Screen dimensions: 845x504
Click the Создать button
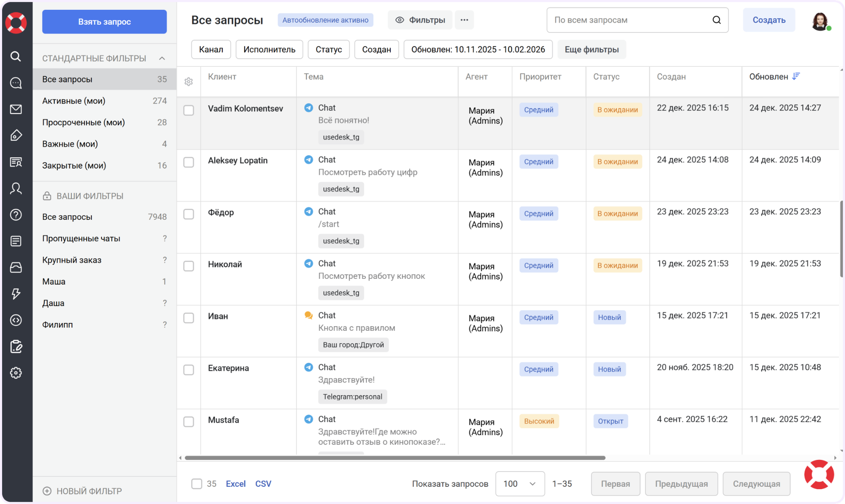point(769,20)
